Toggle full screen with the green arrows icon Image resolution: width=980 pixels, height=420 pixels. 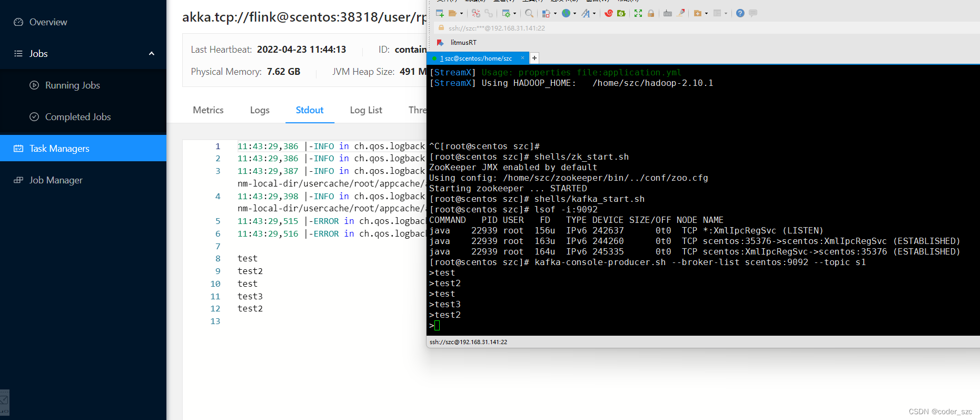pos(638,13)
